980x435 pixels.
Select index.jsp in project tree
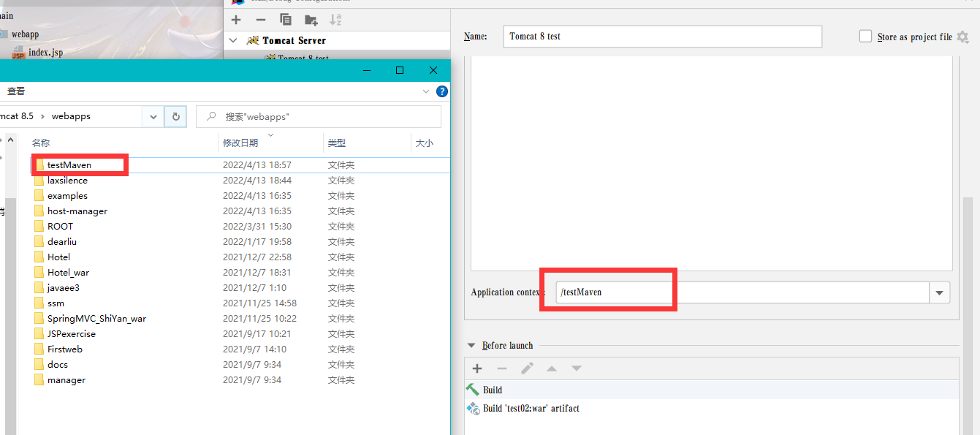pos(45,53)
